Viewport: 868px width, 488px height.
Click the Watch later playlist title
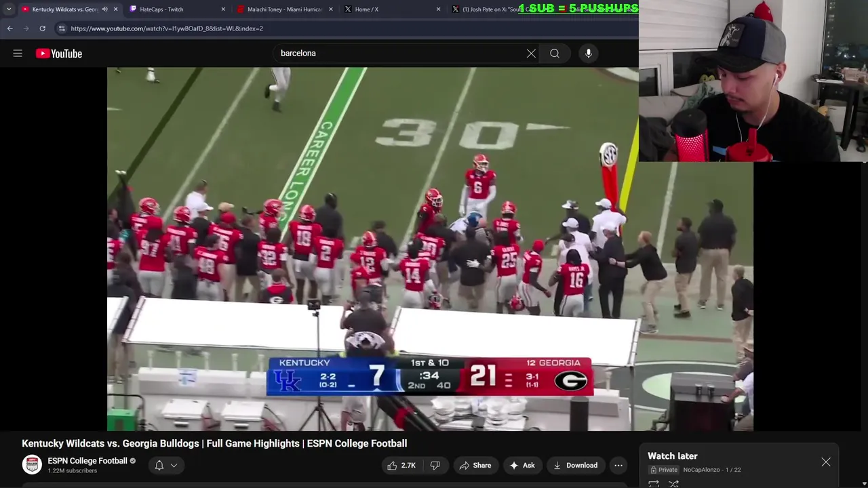tap(672, 456)
